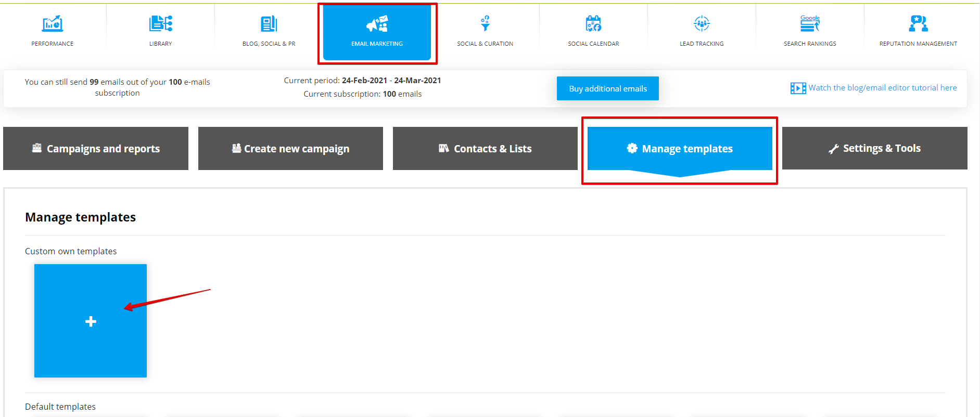The width and height of the screenshot is (980, 417).
Task: Click the blue add custom template tile
Action: click(91, 321)
